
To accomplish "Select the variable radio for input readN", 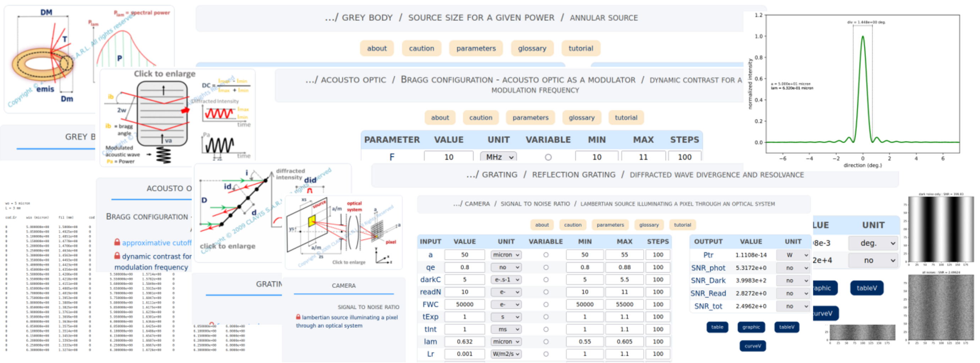I will pyautogui.click(x=546, y=292).
